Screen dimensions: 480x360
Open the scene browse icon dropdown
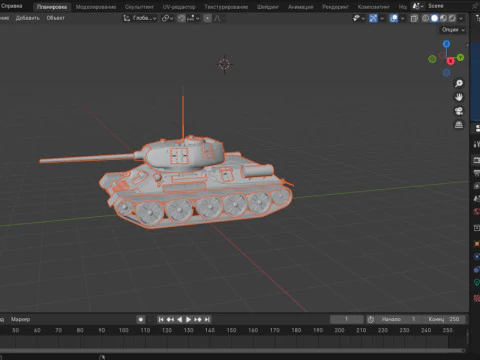point(418,6)
